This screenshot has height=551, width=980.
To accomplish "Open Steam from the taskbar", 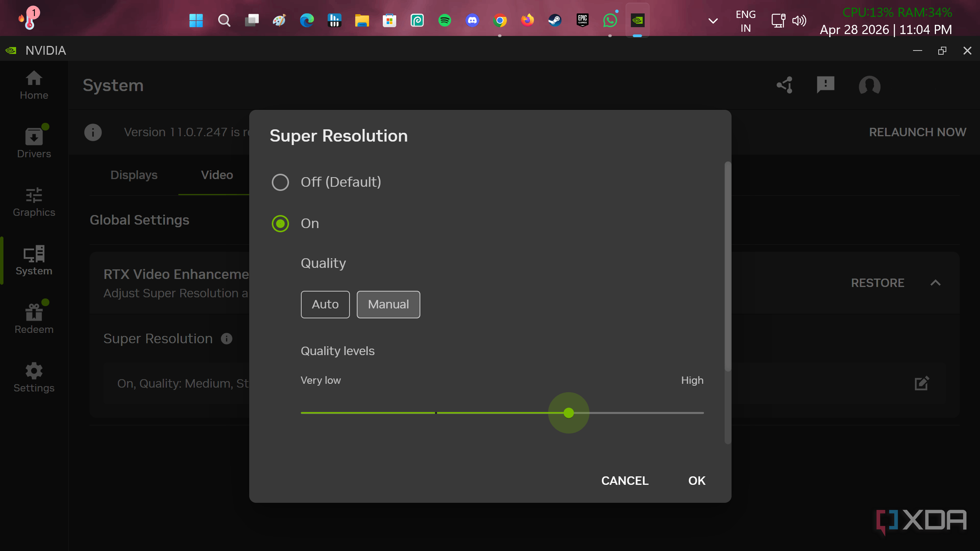I will click(555, 20).
